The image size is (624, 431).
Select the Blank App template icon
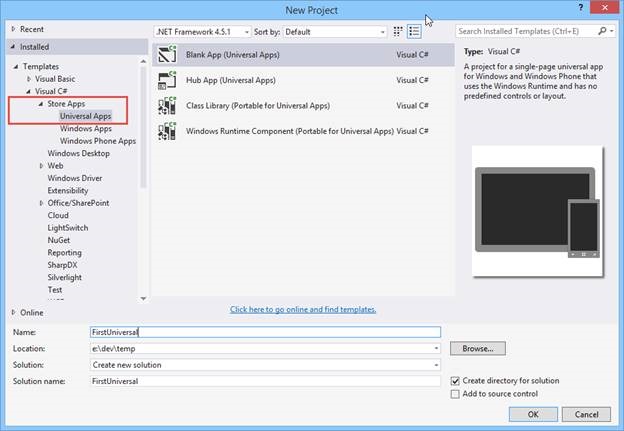point(167,55)
